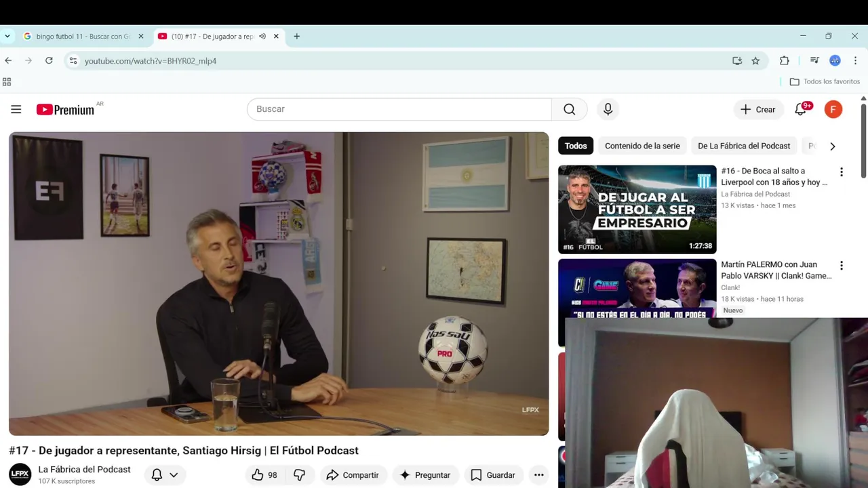Expand the notification preference dropdown arrow
This screenshot has height=488, width=868.
coord(174,475)
